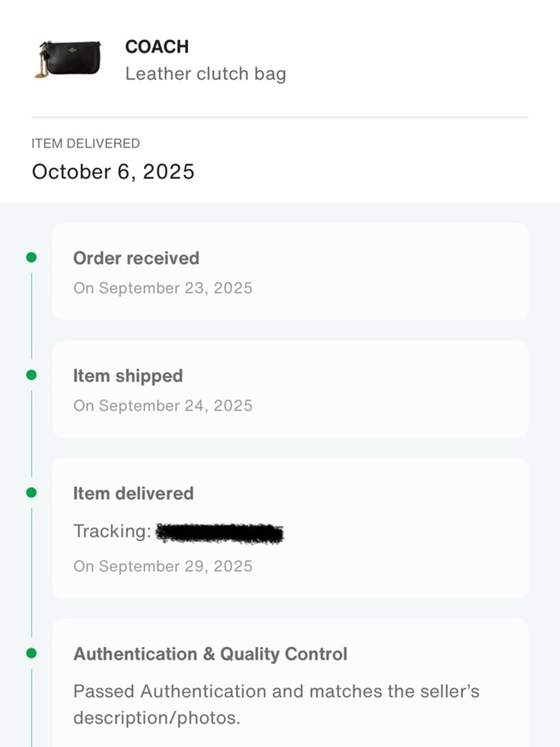Select the On September 29, 2025 date
This screenshot has height=747, width=560.
pos(163,566)
